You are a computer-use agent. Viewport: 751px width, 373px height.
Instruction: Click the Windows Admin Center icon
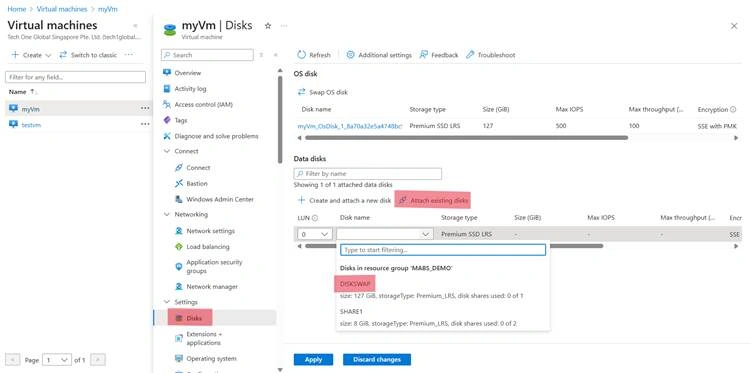179,199
